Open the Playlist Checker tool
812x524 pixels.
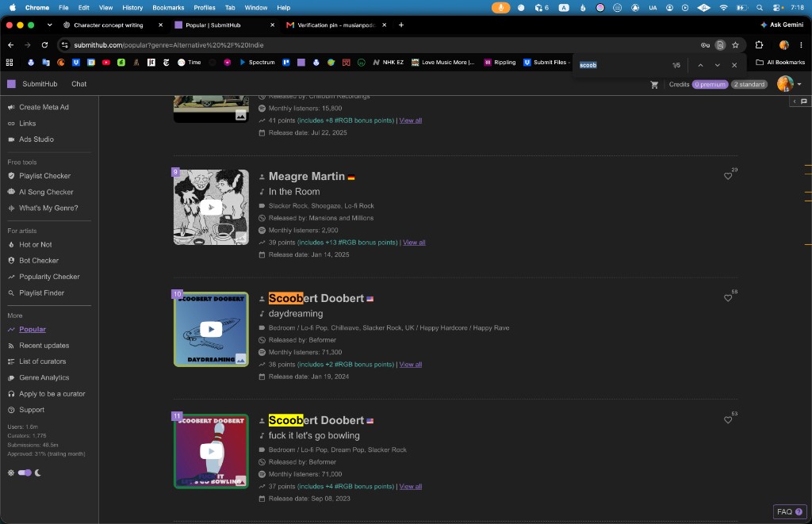pos(44,176)
